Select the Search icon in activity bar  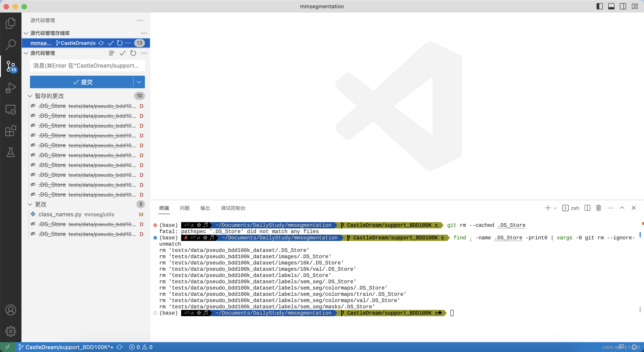coord(11,44)
